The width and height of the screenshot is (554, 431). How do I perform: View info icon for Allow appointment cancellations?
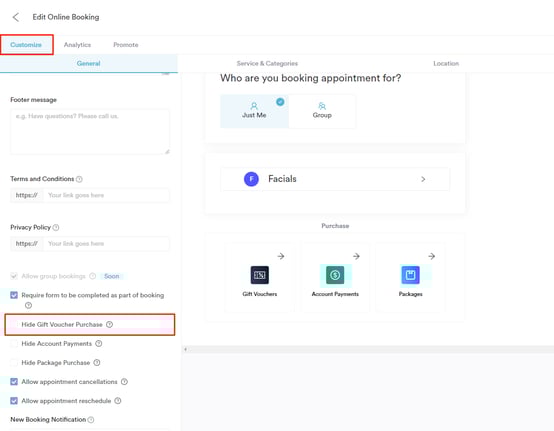[x=124, y=382]
